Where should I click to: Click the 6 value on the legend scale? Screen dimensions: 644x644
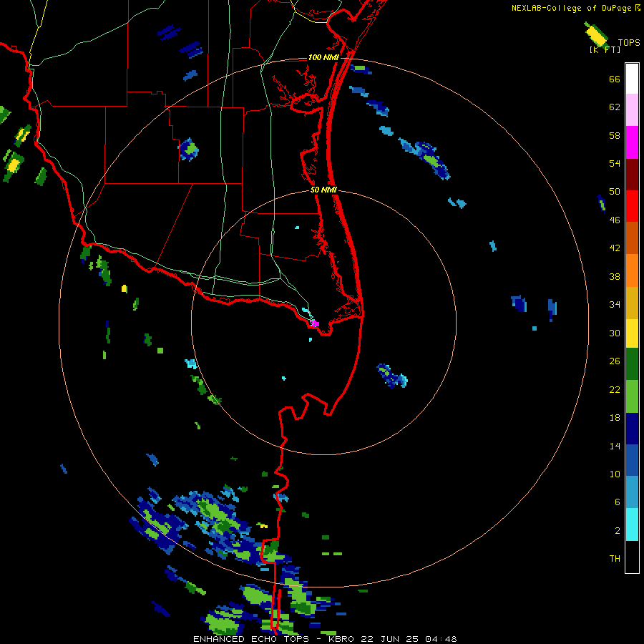coord(618,502)
